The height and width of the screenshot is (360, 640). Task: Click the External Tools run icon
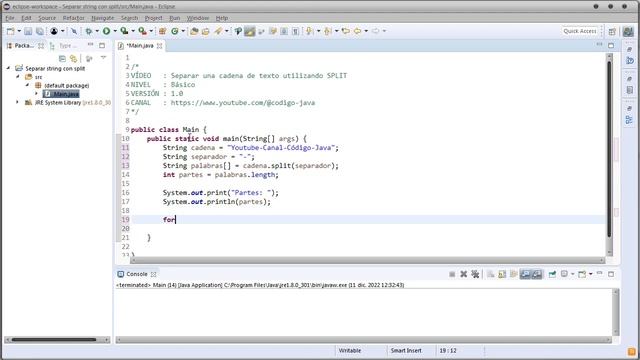coord(142,31)
